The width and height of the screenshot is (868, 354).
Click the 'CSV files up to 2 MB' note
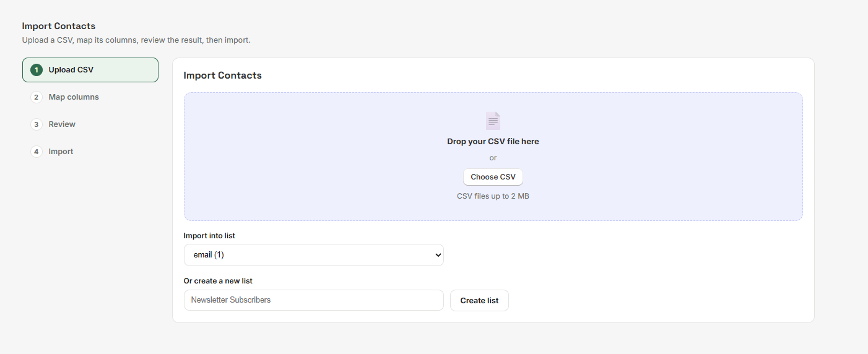tap(493, 196)
